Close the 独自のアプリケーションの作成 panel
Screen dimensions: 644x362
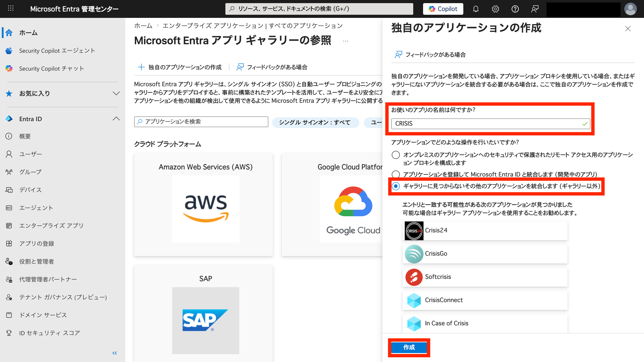pos(628,29)
